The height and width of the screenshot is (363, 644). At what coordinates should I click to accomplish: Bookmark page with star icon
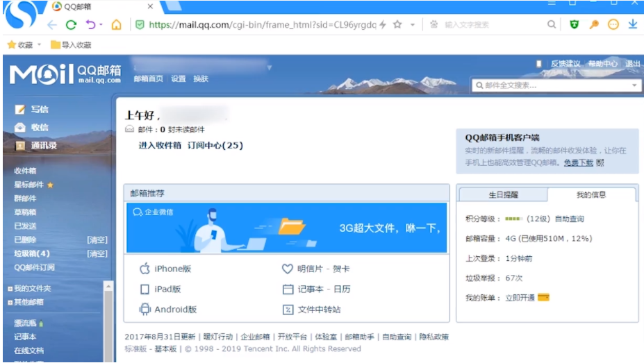point(397,24)
